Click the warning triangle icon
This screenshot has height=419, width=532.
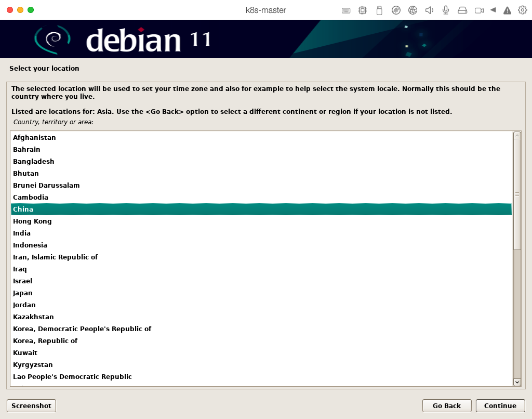click(507, 10)
